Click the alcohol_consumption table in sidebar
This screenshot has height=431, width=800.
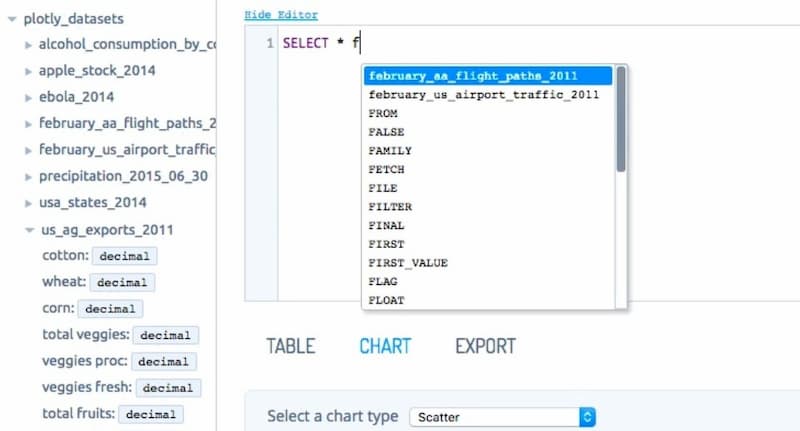click(x=126, y=44)
